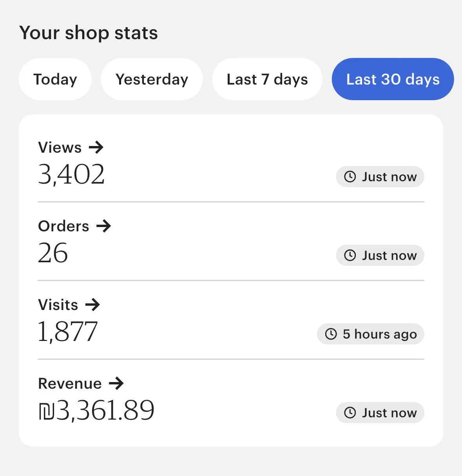The image size is (462, 476).
Task: Select the Yesterday time range
Action: [152, 79]
